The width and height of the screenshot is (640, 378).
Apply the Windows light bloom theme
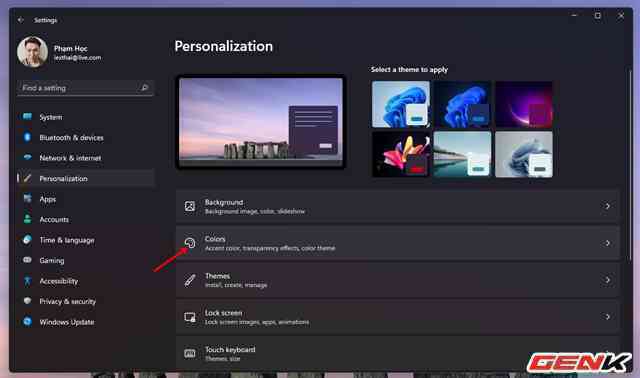(401, 104)
